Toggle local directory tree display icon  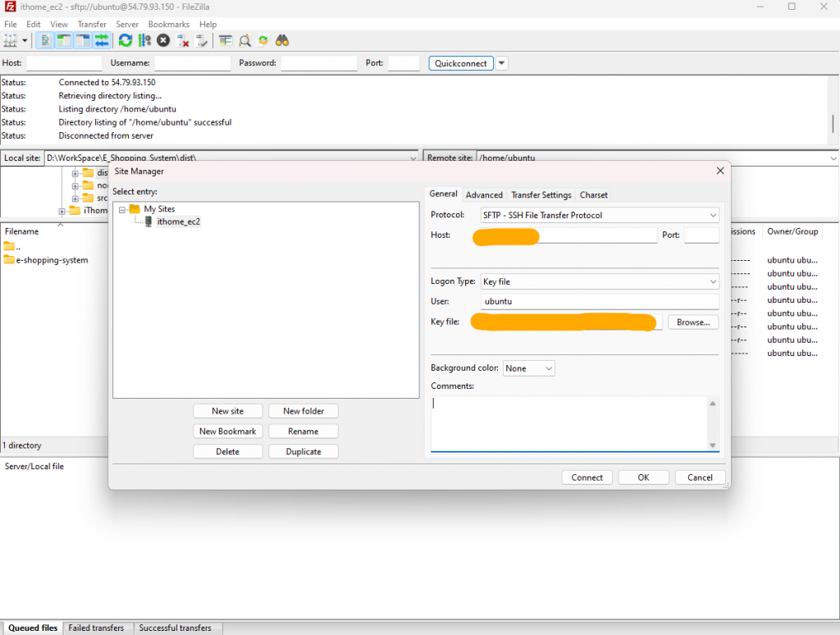click(64, 41)
